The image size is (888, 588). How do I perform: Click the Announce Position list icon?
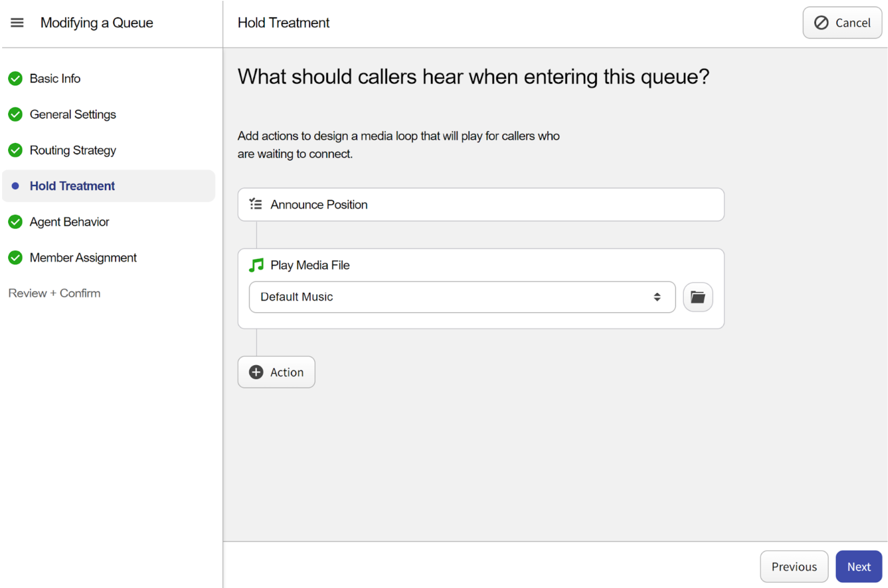[256, 204]
